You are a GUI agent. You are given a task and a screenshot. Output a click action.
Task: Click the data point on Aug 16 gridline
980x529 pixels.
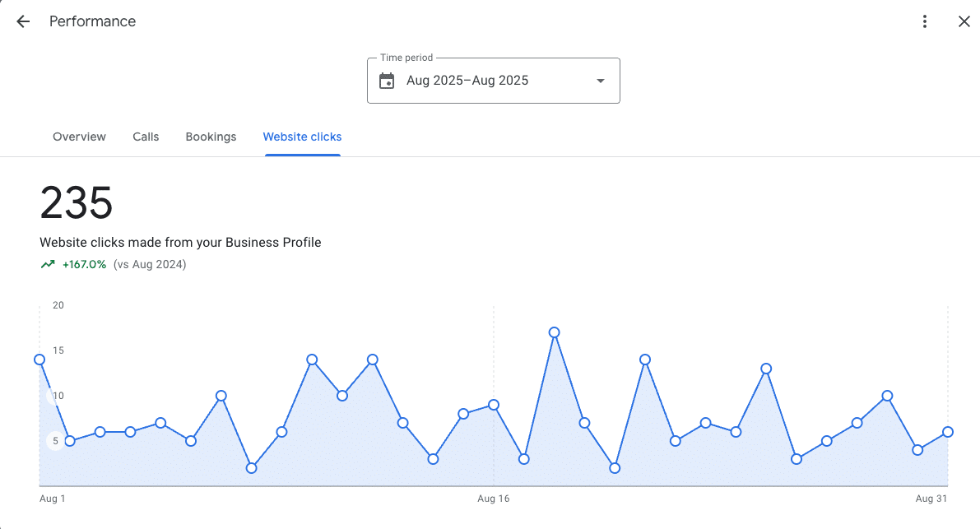coord(494,405)
